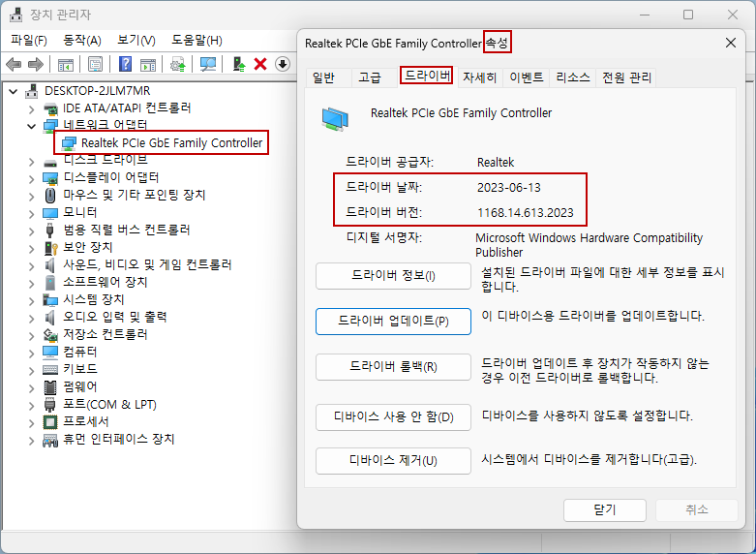The width and height of the screenshot is (756, 554).
Task: Click the large network adapter icon in properties dialog
Action: click(x=335, y=119)
